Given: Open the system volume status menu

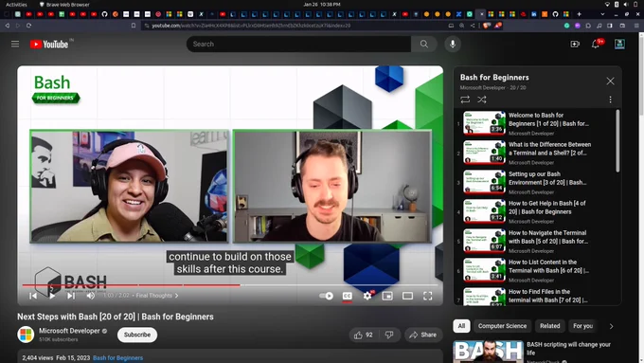Looking at the screenshot, I should pos(625,5).
